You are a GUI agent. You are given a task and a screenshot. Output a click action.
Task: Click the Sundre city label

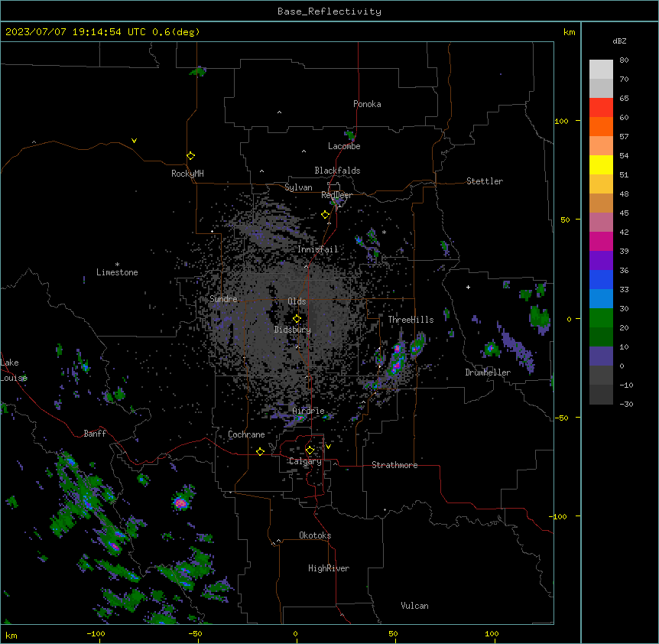(223, 299)
